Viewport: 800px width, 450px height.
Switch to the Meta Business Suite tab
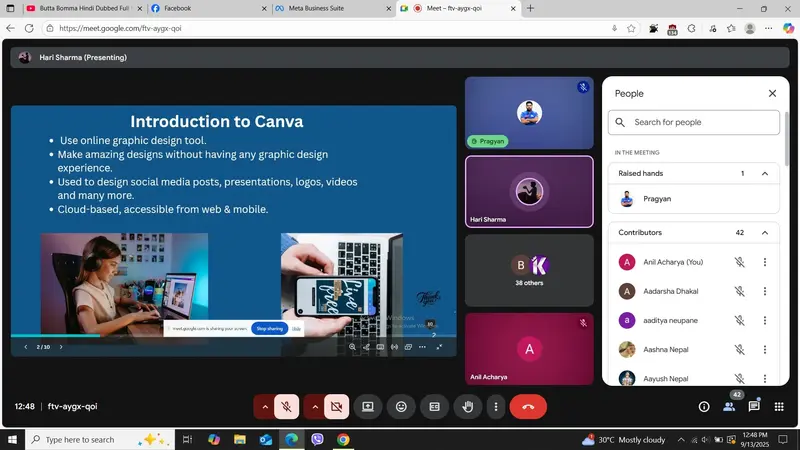click(x=334, y=8)
